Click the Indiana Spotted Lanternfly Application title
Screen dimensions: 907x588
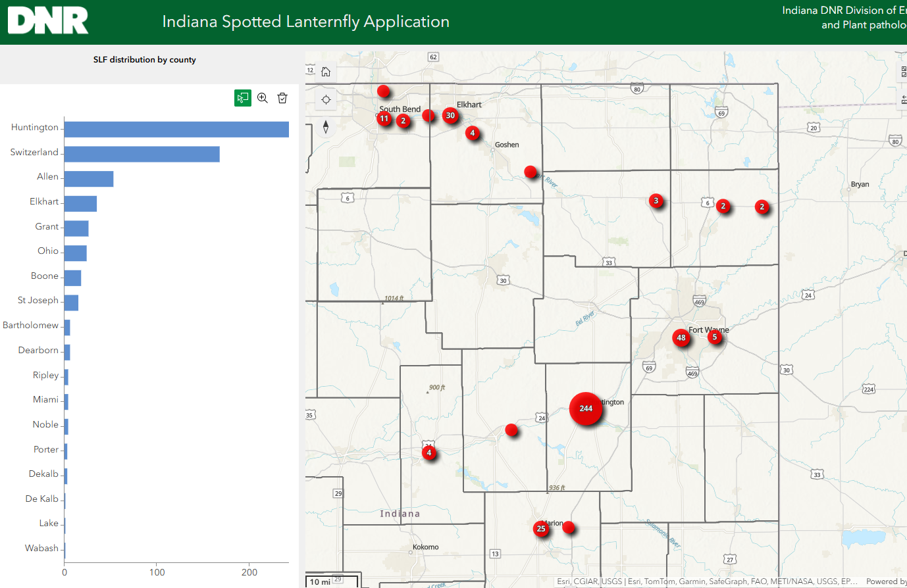[x=305, y=21]
